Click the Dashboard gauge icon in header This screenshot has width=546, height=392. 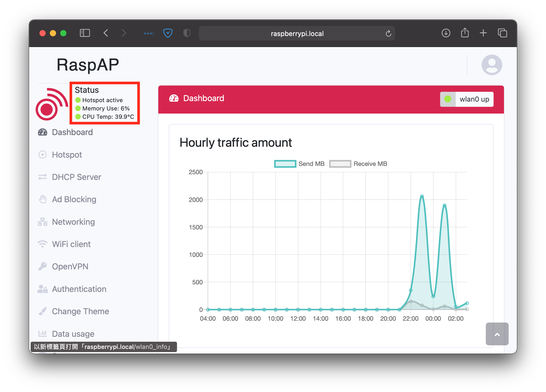[174, 98]
